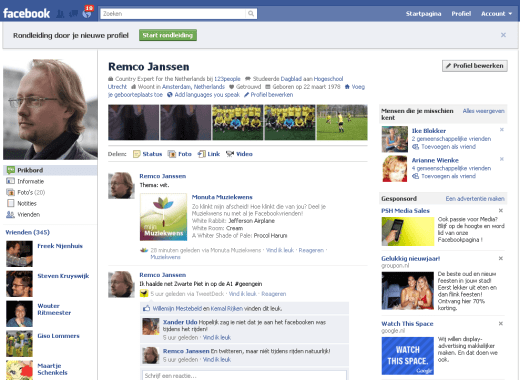Screen dimensions: 520x380
Task: Open the Prikbord sidebar item
Action: pos(50,170)
